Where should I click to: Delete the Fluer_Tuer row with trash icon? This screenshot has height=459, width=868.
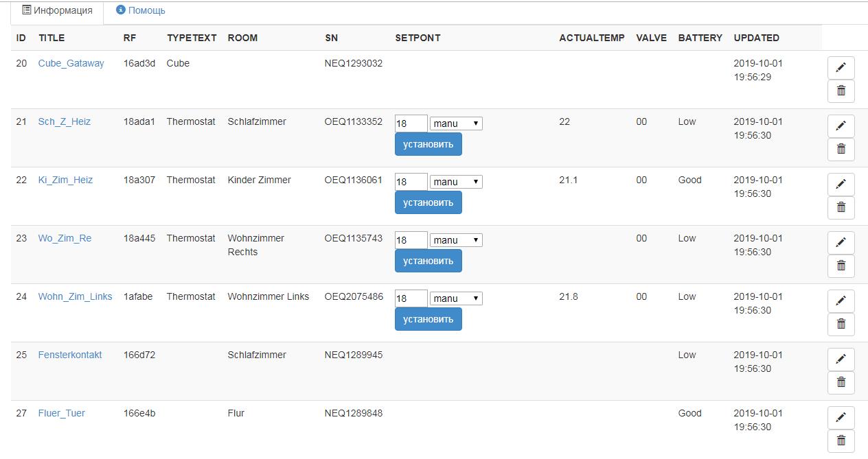coord(841,440)
